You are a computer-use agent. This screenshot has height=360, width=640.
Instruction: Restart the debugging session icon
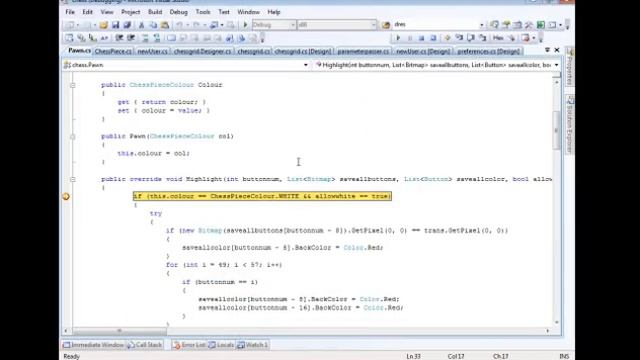click(433, 38)
